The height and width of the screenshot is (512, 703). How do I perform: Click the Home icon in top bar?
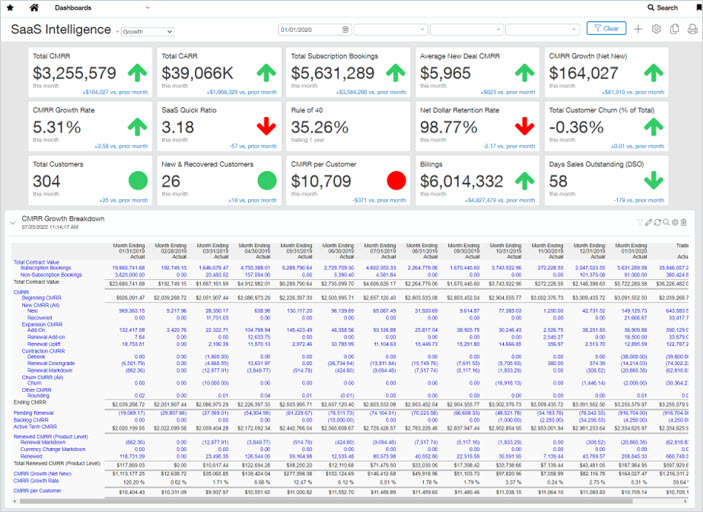point(32,7)
